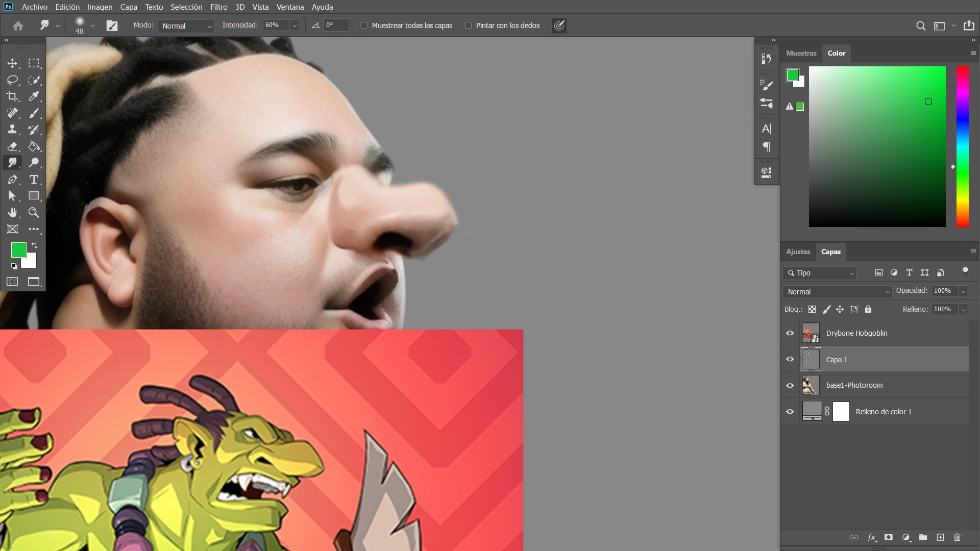980x551 pixels.
Task: Select the Brush tool
Action: (34, 113)
